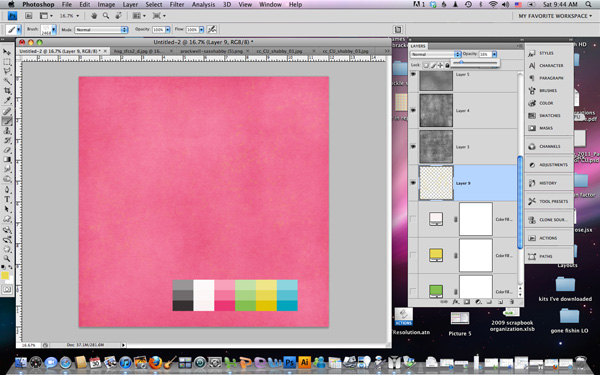Open the Actions panel
This screenshot has width=600, height=375.
549,238
